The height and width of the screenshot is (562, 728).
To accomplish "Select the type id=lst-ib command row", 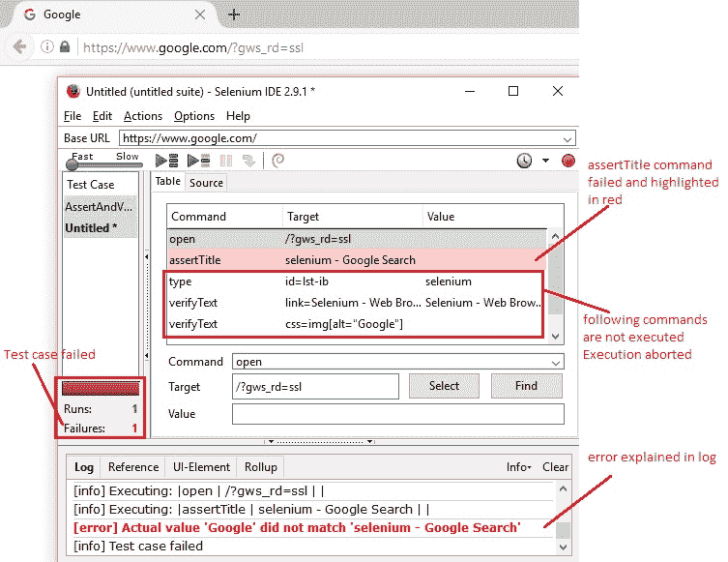I will [x=355, y=281].
